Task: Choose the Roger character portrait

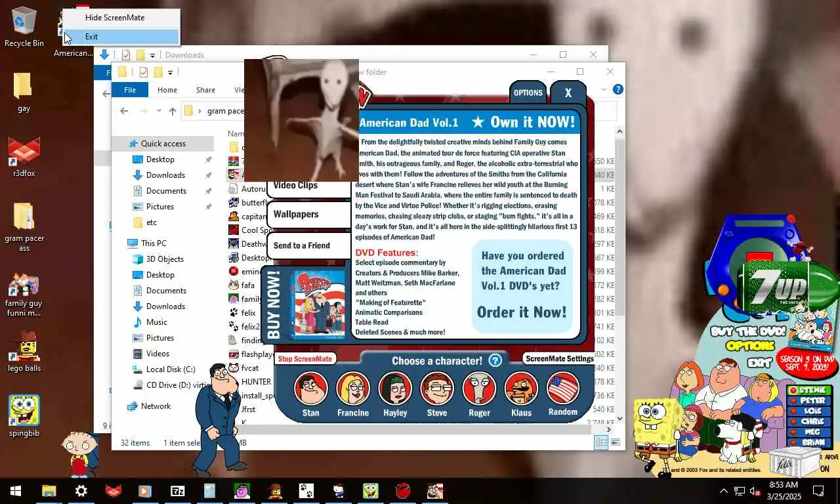Action: (x=479, y=388)
